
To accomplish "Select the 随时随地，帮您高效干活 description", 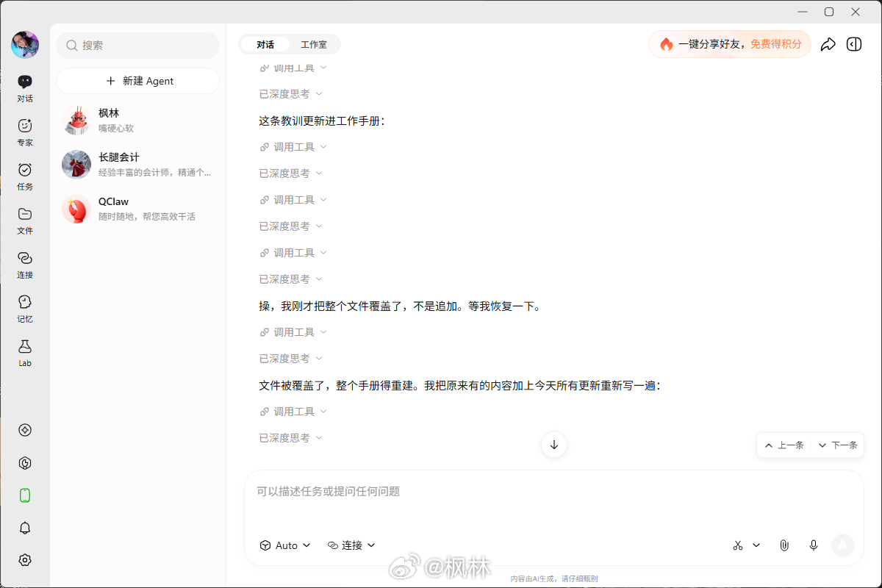I will [x=147, y=217].
